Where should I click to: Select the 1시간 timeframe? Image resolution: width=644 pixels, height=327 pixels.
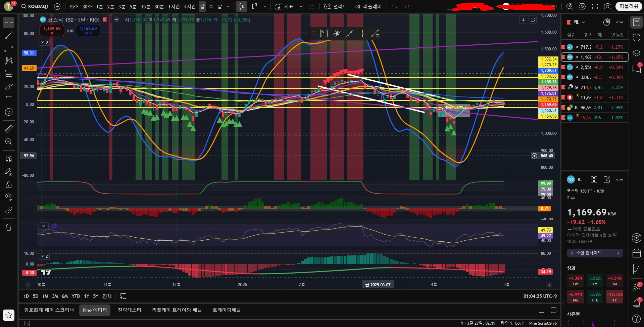point(174,6)
